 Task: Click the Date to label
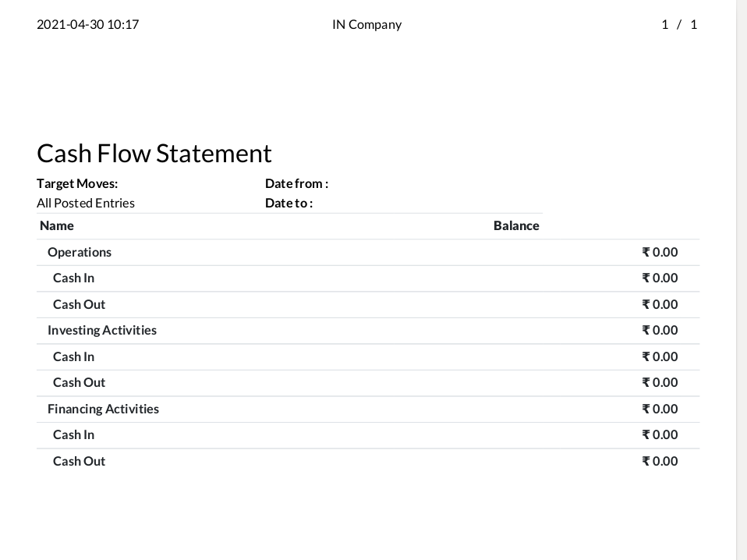click(x=289, y=203)
